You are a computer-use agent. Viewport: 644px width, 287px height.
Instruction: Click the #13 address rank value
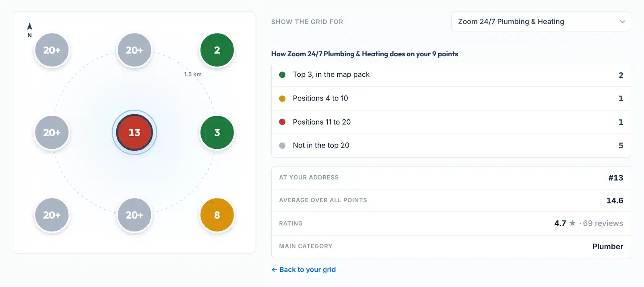point(615,178)
